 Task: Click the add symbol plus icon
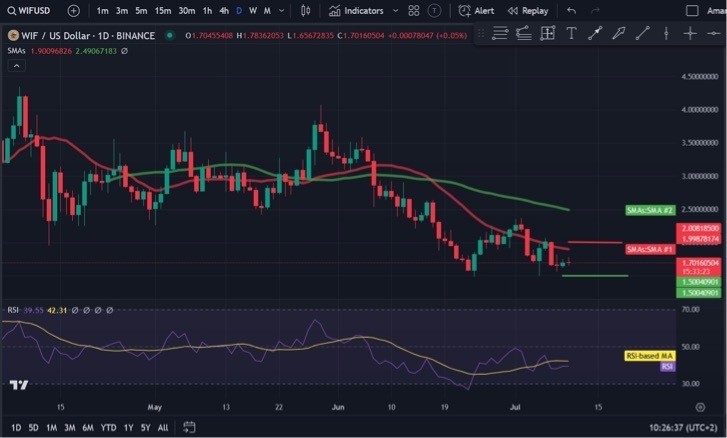(x=74, y=10)
